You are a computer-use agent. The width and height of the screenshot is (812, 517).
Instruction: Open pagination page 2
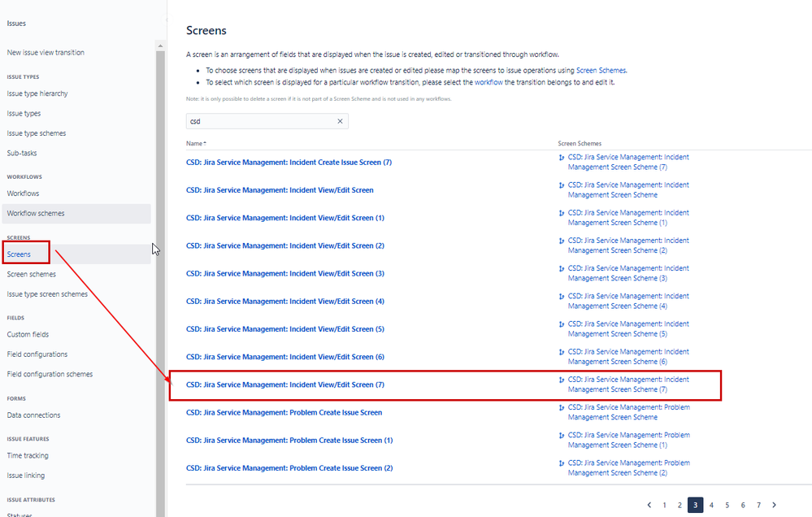[680, 505]
